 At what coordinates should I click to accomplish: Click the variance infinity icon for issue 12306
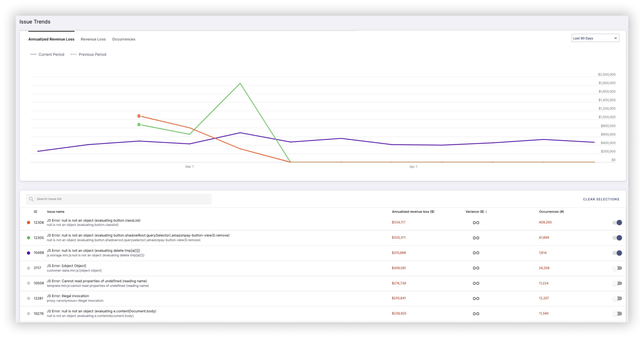coord(476,222)
